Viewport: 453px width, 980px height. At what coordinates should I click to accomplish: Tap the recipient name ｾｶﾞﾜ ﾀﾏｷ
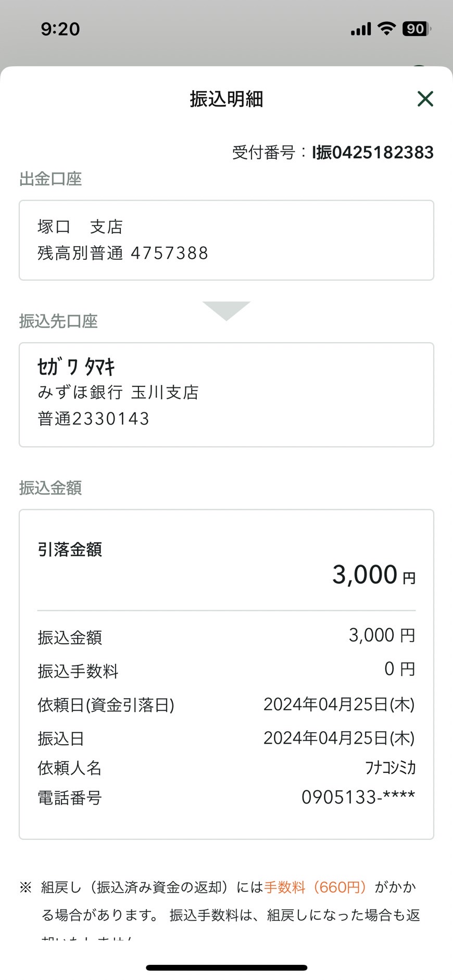click(x=76, y=367)
